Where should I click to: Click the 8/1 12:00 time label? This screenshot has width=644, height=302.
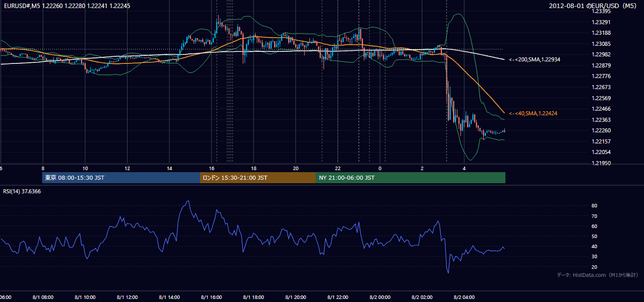(127, 297)
